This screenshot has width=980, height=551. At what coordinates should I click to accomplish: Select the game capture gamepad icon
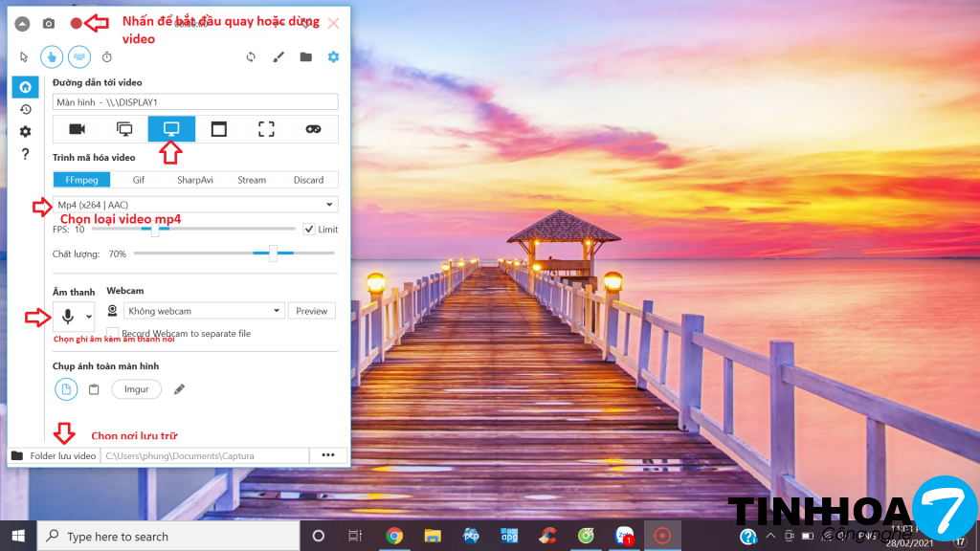coord(313,128)
